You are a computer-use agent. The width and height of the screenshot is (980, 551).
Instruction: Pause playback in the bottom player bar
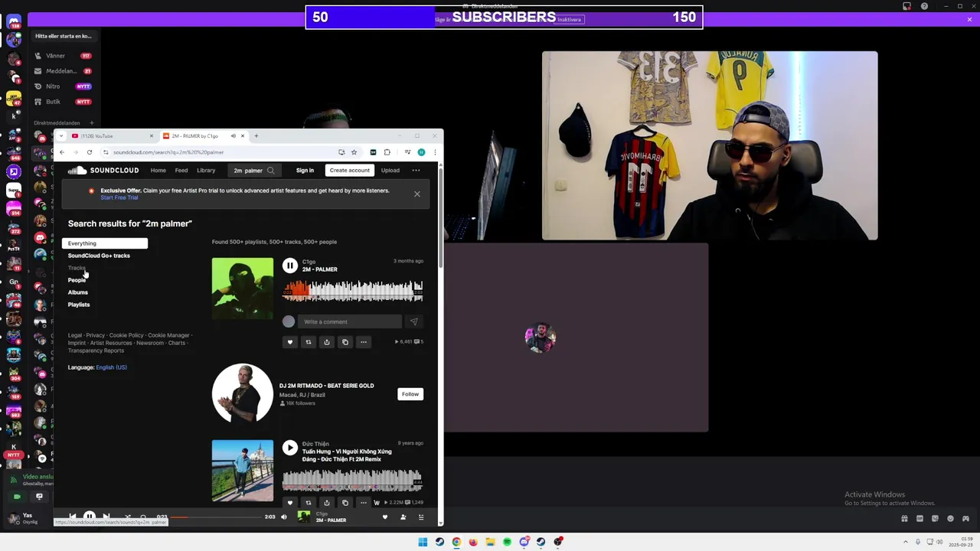coord(90,517)
